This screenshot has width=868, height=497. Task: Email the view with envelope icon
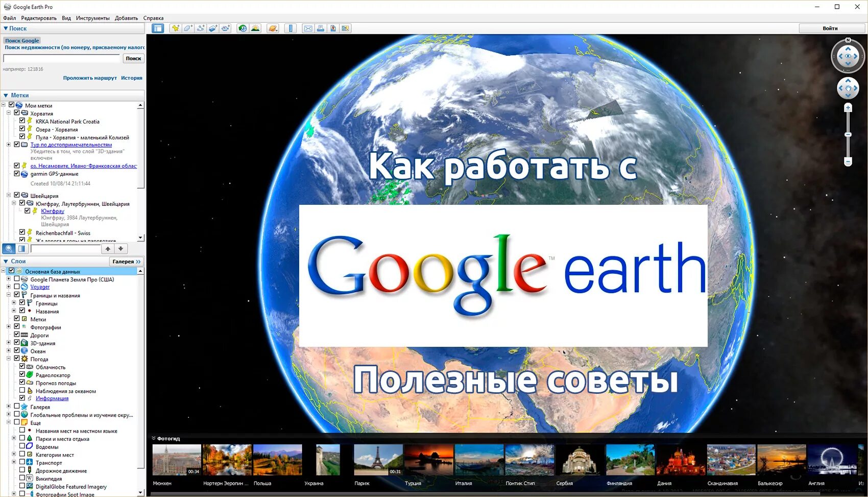point(308,29)
